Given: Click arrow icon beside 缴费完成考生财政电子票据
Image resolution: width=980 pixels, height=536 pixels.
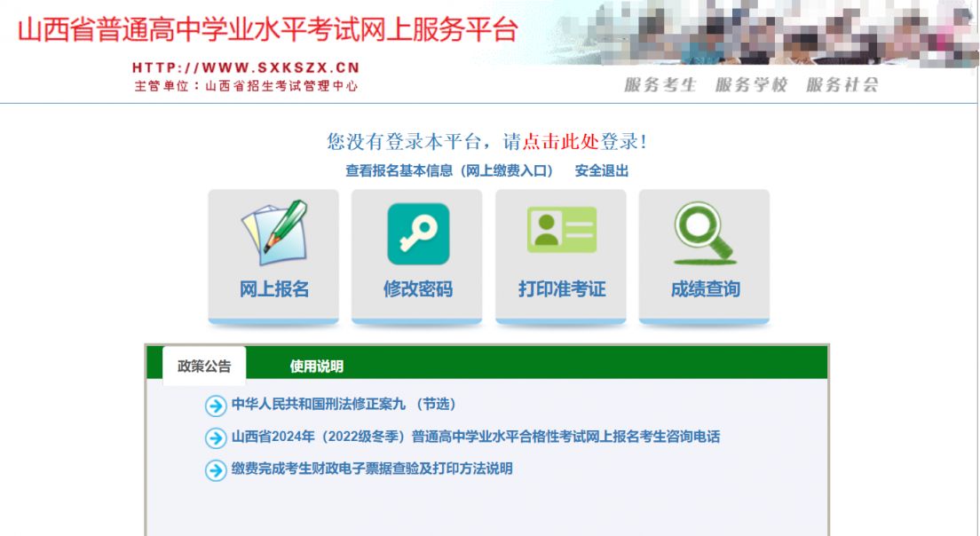Looking at the screenshot, I should pos(216,469).
